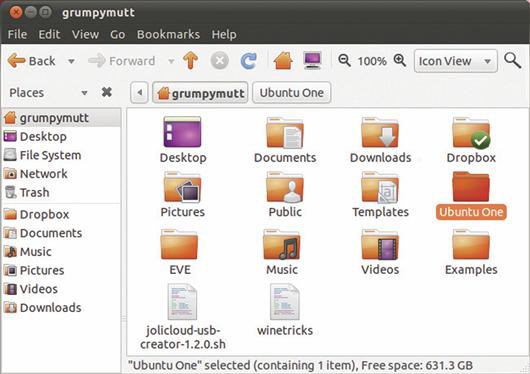Close the Places sidebar pane
This screenshot has width=530, height=374.
point(107,92)
